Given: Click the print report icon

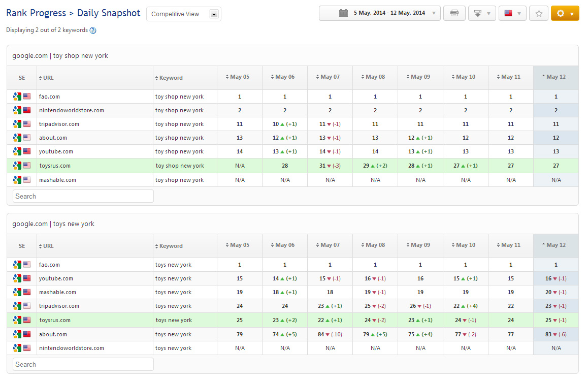Looking at the screenshot, I should pyautogui.click(x=454, y=13).
